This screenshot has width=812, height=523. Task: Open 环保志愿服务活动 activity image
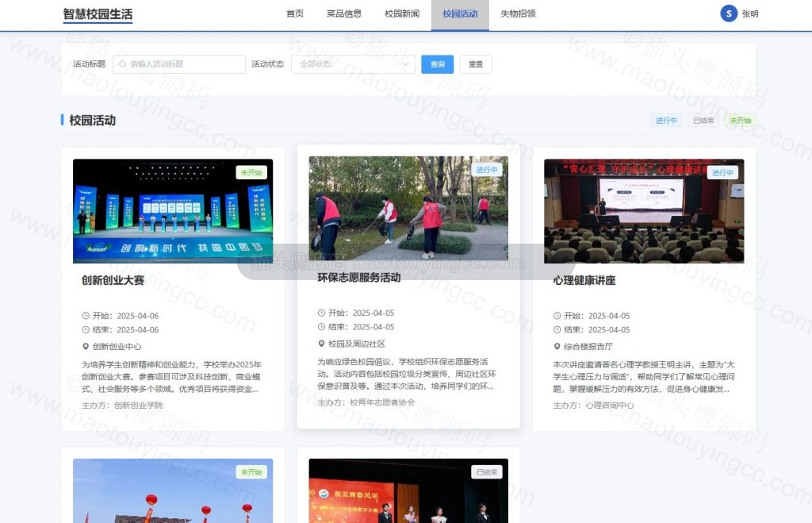(408, 209)
